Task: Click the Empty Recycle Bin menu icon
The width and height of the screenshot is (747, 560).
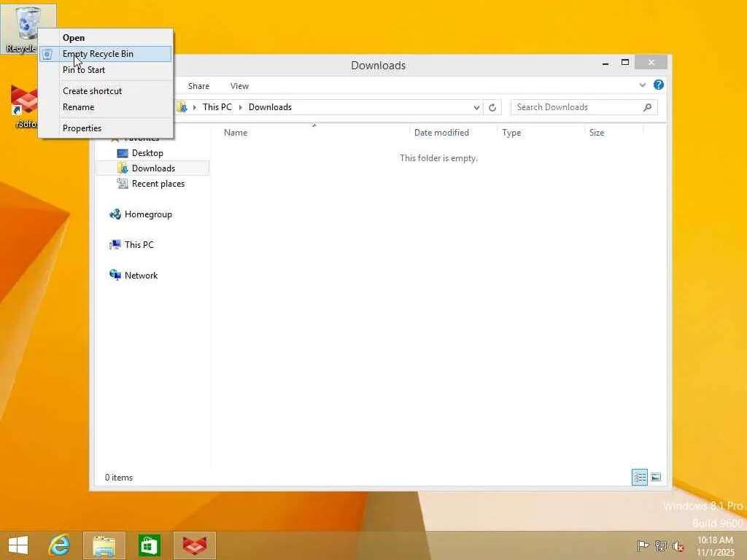Action: click(x=47, y=54)
